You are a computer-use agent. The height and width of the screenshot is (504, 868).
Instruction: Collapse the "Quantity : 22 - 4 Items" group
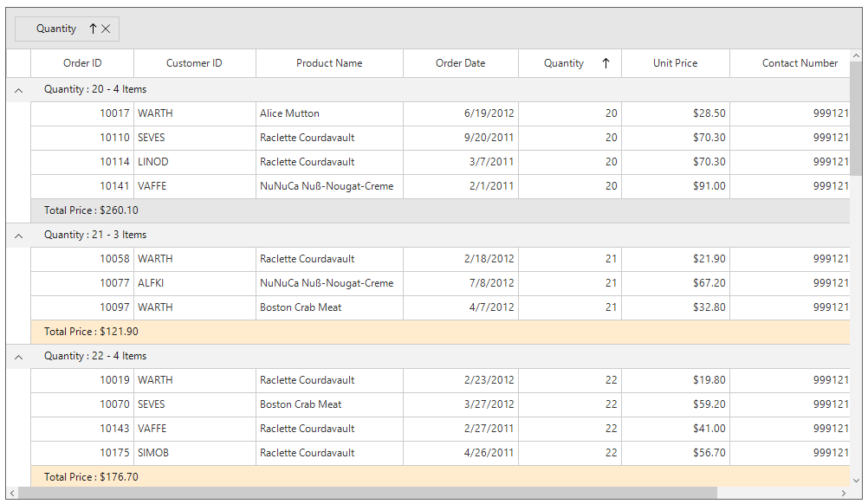(x=18, y=356)
